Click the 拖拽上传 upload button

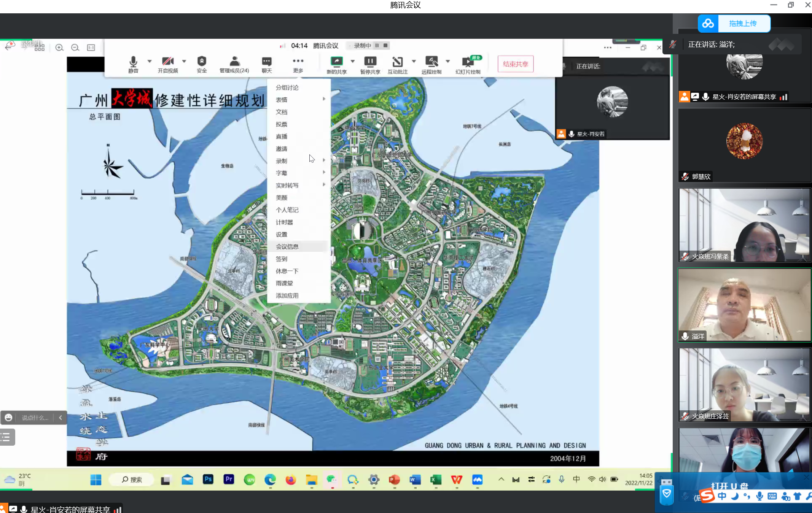click(743, 24)
